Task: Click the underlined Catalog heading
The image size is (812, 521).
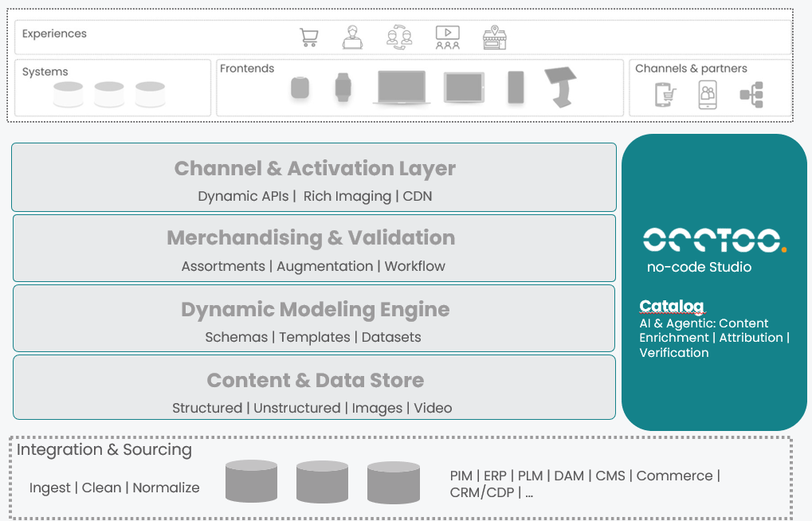Action: click(x=672, y=306)
